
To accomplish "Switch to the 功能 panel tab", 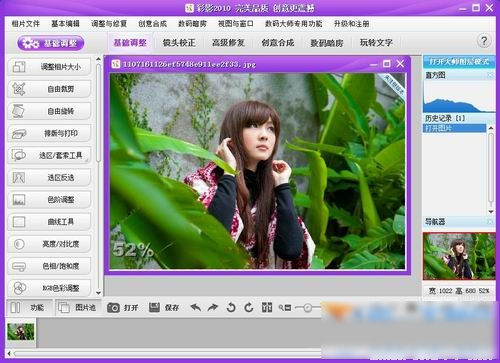I will point(29,307).
